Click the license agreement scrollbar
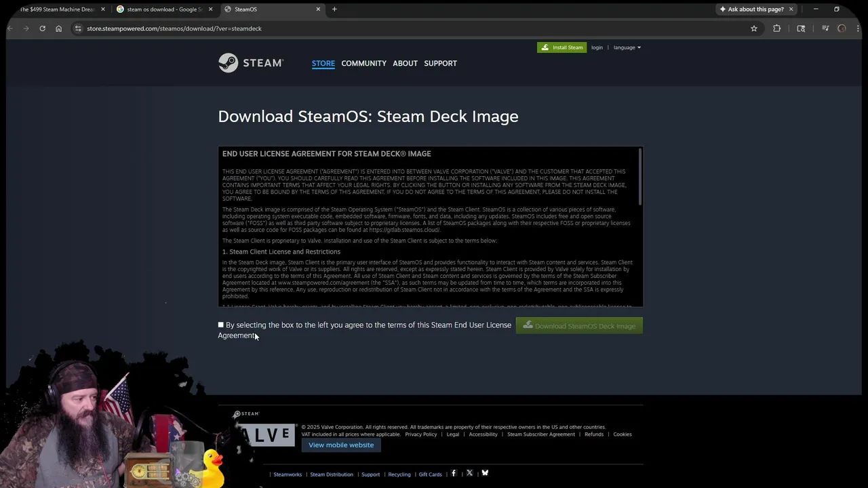Screen dimensions: 868x488 (640, 177)
